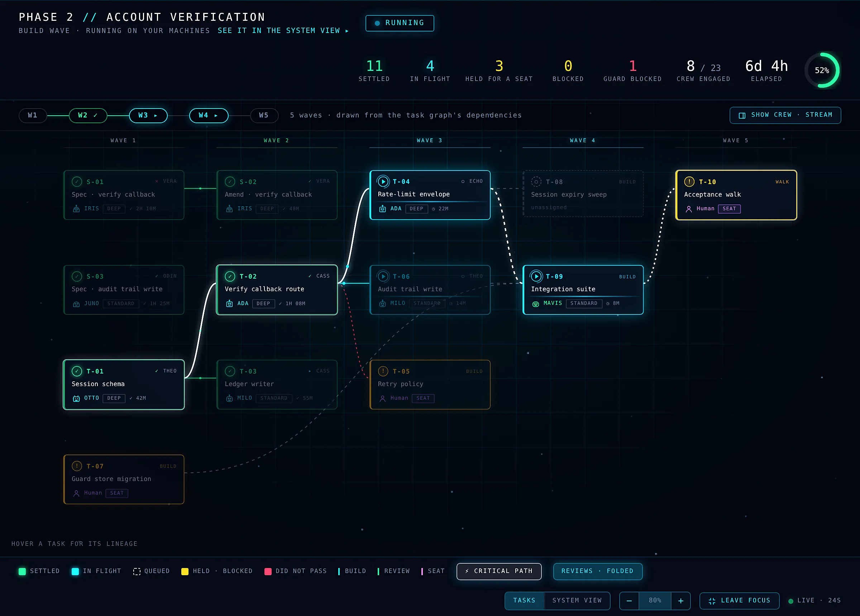The height and width of the screenshot is (616, 860).
Task: Click the warning icon on T-05 card
Action: tap(383, 371)
